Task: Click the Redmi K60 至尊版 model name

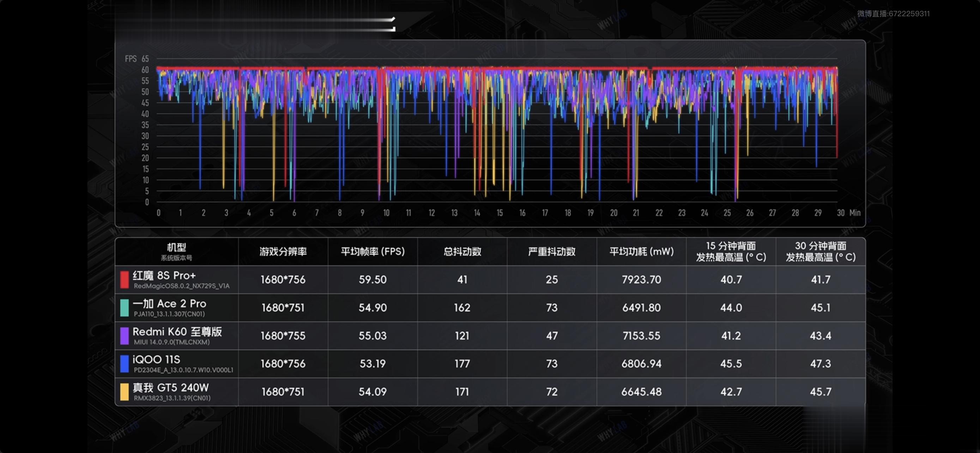Action: (x=177, y=332)
